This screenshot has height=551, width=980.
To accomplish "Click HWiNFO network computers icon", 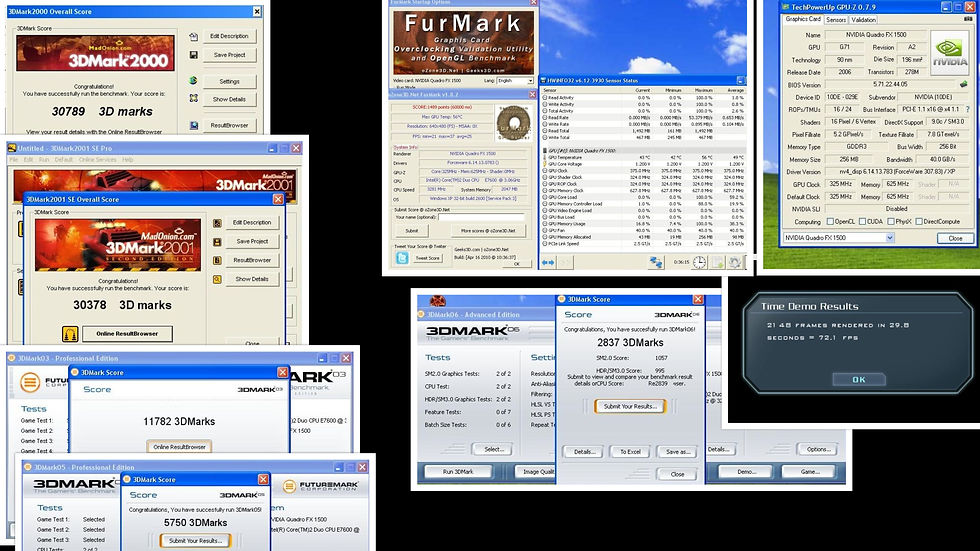I will (x=655, y=262).
